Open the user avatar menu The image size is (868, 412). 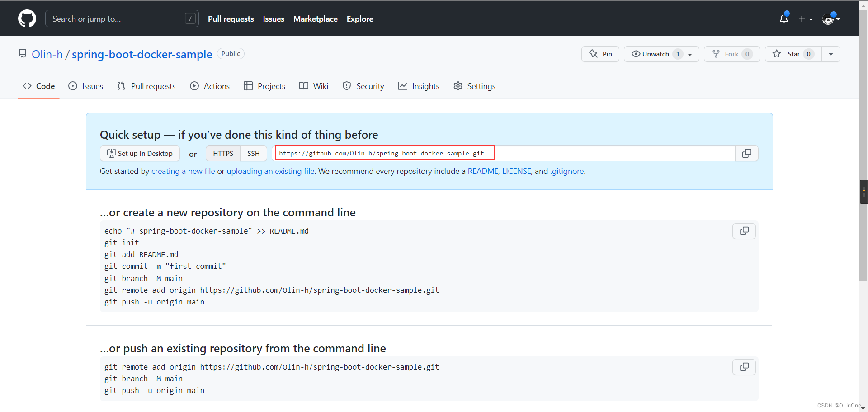(x=831, y=19)
